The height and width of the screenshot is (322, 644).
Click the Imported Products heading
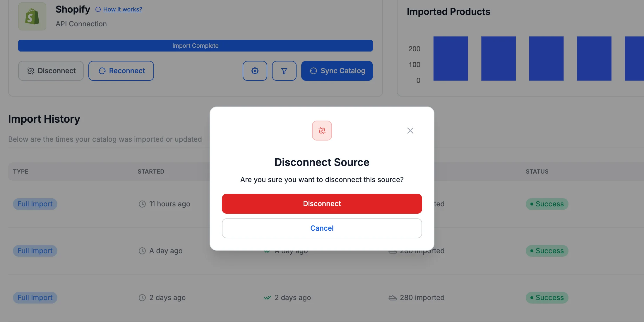pos(448,12)
